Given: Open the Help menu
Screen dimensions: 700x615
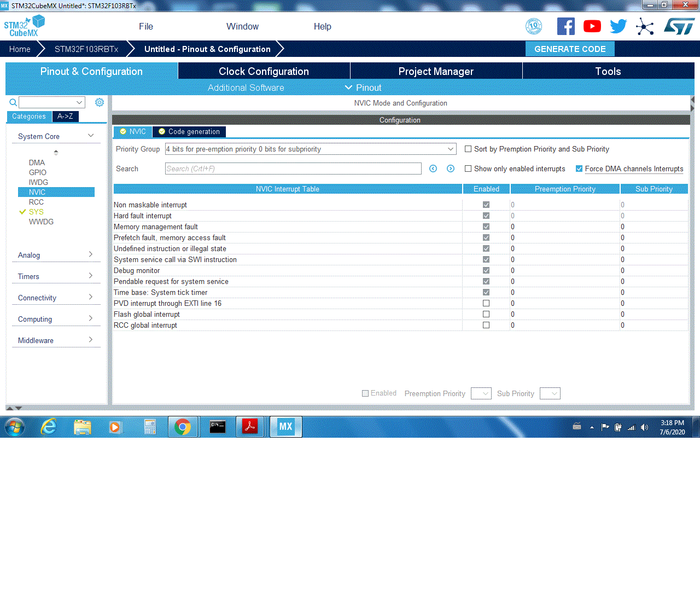Looking at the screenshot, I should pos(323,26).
